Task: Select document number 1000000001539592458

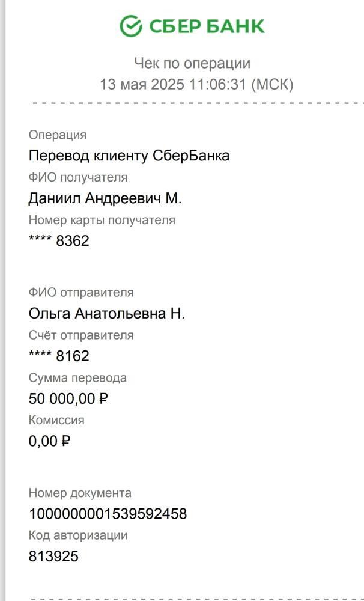Action: point(108,514)
